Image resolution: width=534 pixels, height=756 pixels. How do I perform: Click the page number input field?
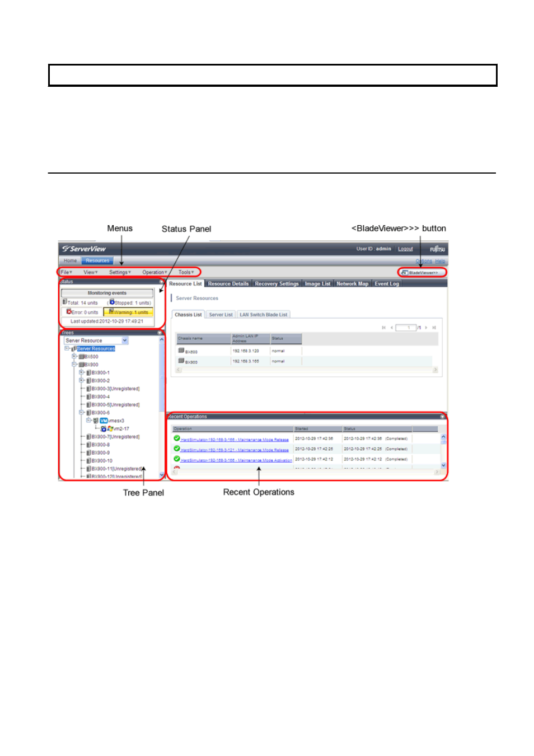coord(406,328)
